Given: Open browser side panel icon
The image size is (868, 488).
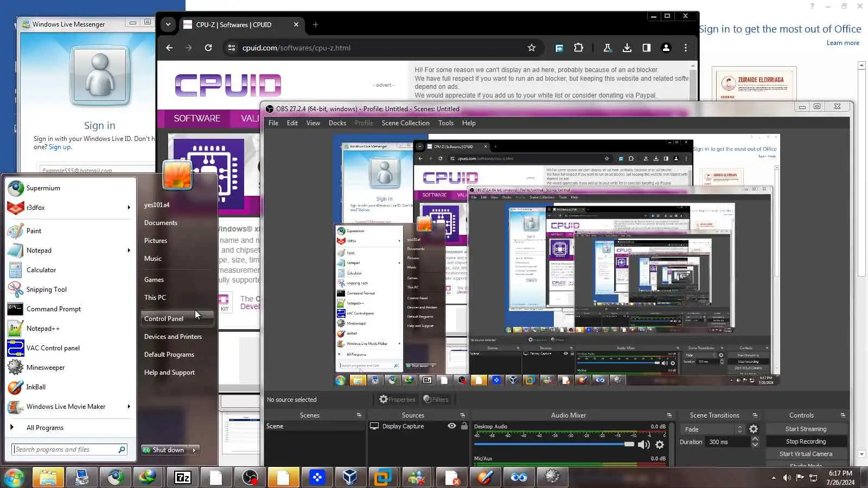Looking at the screenshot, I should click(x=647, y=48).
